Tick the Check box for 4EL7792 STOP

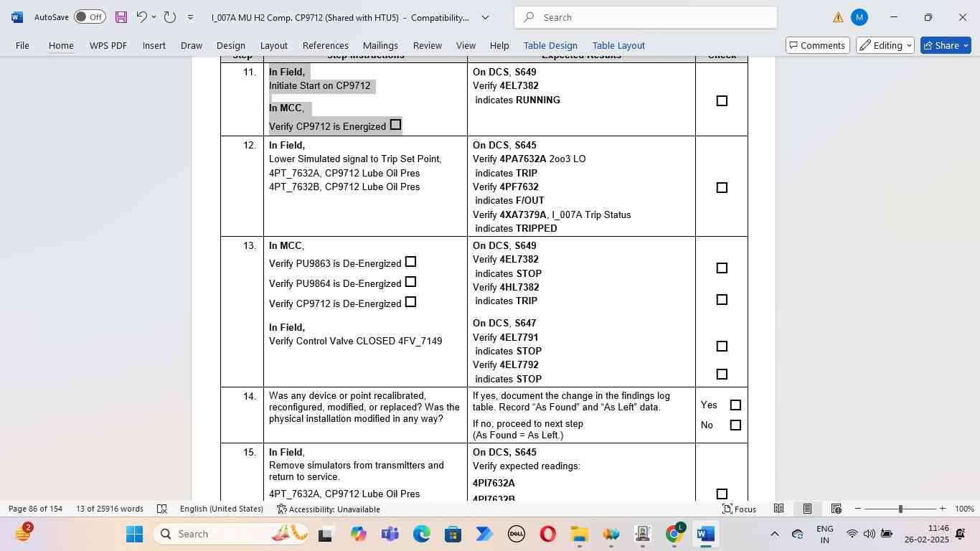(722, 375)
